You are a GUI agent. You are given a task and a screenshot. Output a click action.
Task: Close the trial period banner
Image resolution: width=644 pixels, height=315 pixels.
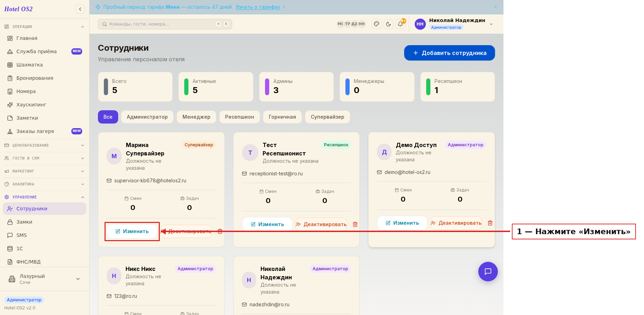click(x=495, y=7)
